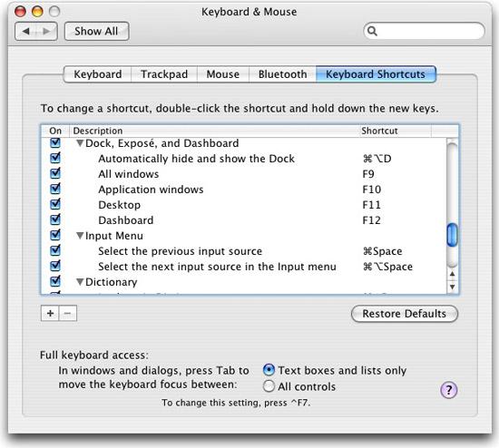The width and height of the screenshot is (499, 448).
Task: Select 'Select the previous input source' text
Action: 181,251
